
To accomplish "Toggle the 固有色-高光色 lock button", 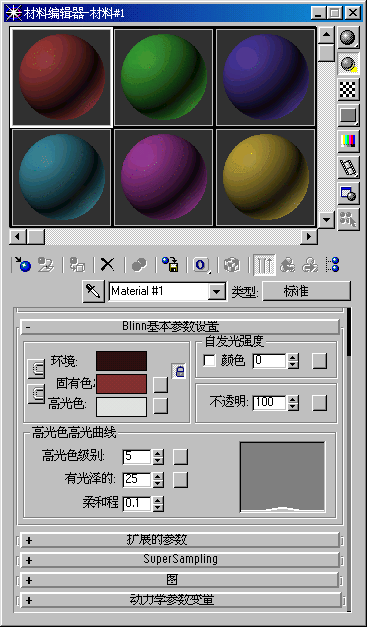I will (36, 394).
